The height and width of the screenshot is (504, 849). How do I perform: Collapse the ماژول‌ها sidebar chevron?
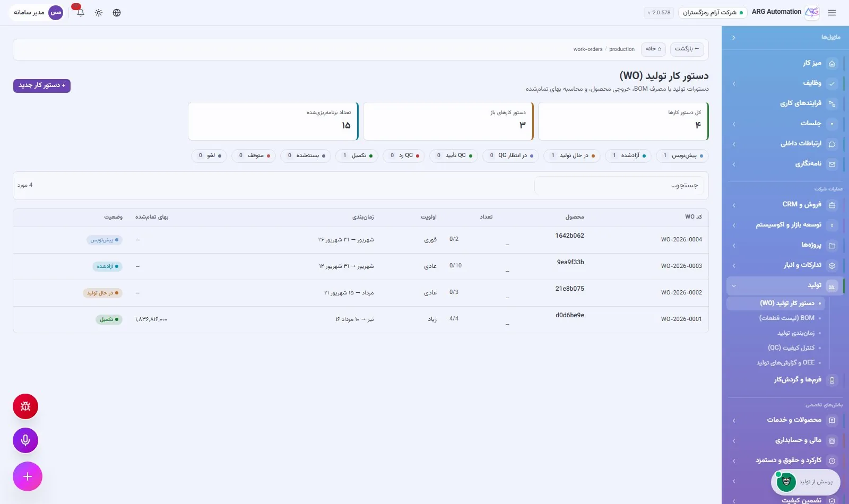(734, 38)
